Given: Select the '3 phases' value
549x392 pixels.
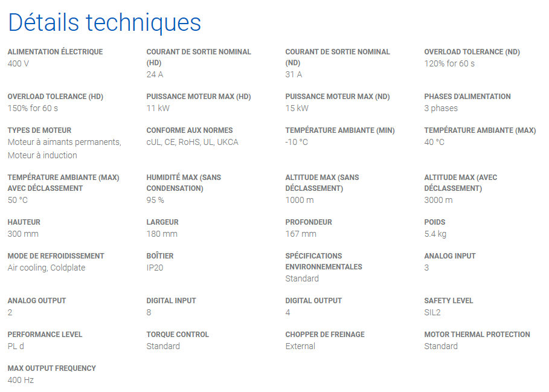Looking at the screenshot, I should pos(441,109).
